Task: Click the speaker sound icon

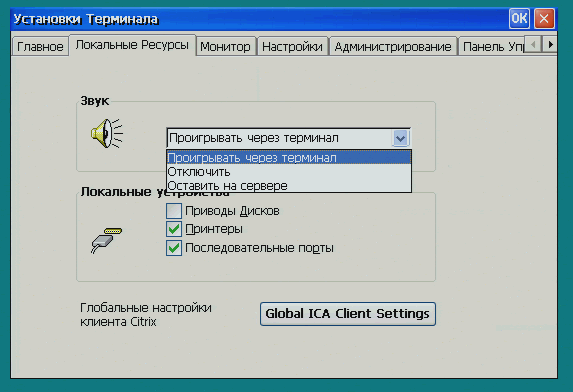Action: [107, 133]
